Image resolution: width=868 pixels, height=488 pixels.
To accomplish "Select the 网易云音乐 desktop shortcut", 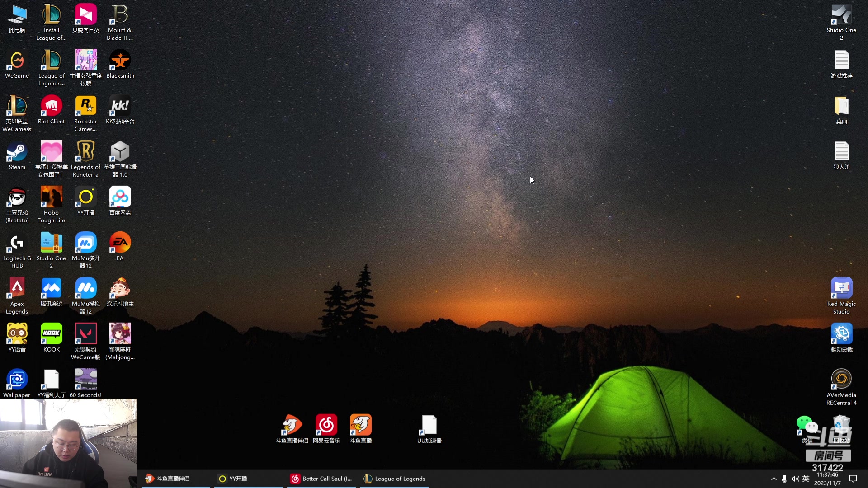I will click(x=326, y=427).
